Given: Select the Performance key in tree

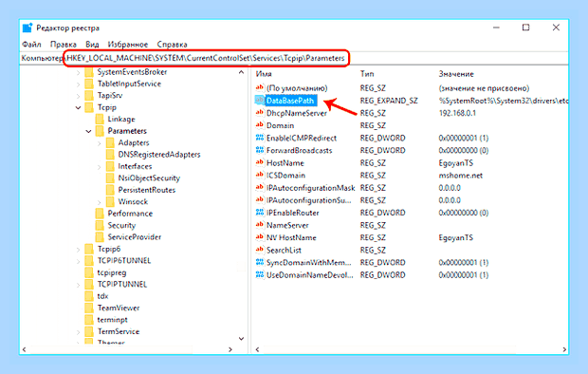Looking at the screenshot, I should (130, 214).
